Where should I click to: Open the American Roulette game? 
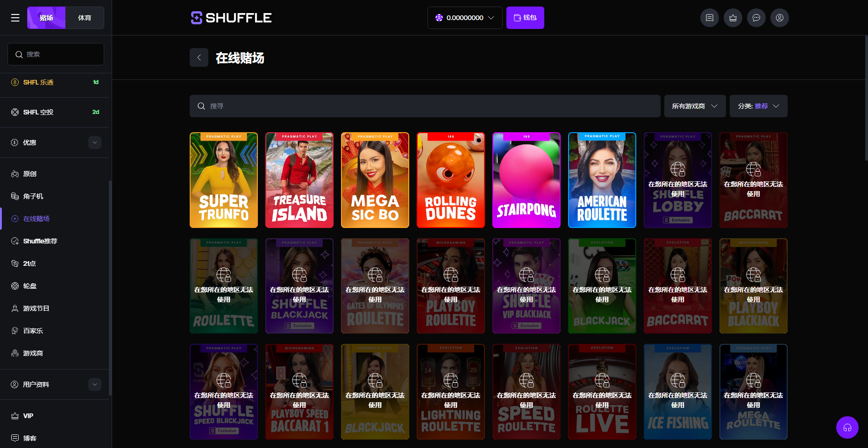click(x=602, y=180)
